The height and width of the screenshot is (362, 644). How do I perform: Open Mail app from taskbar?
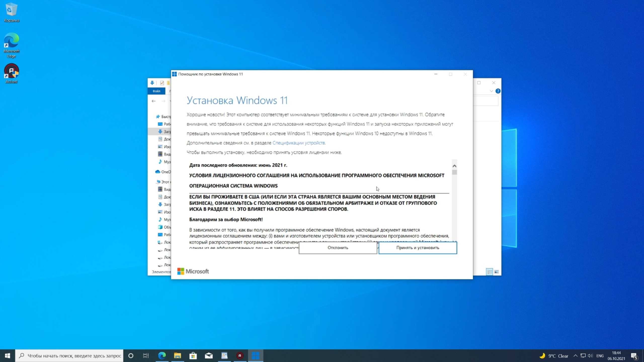tap(209, 356)
